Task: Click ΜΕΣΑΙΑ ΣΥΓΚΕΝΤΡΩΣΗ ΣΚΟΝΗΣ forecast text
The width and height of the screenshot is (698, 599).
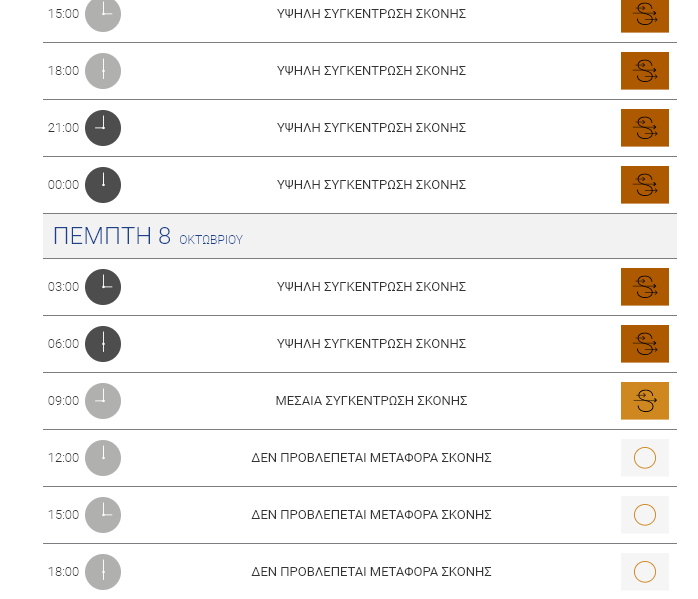Action: (371, 401)
